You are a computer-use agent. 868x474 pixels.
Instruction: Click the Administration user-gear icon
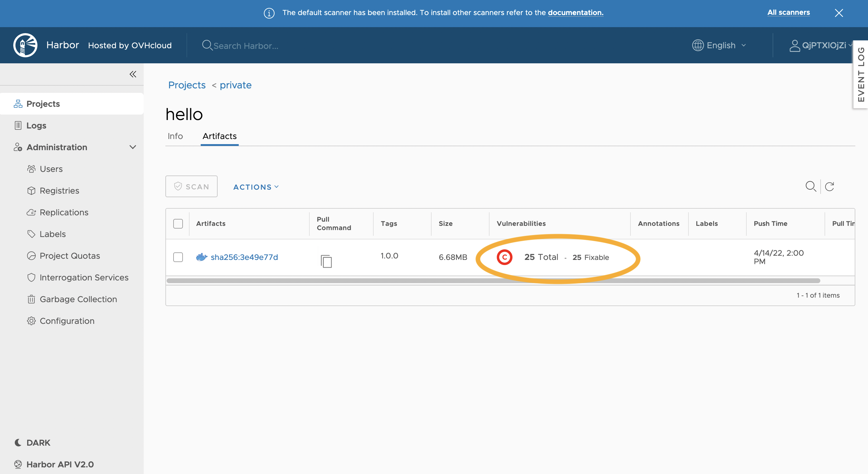(18, 147)
